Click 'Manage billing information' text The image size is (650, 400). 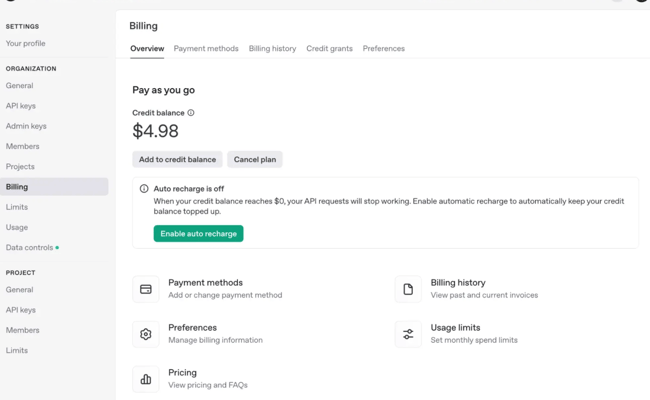(216, 340)
